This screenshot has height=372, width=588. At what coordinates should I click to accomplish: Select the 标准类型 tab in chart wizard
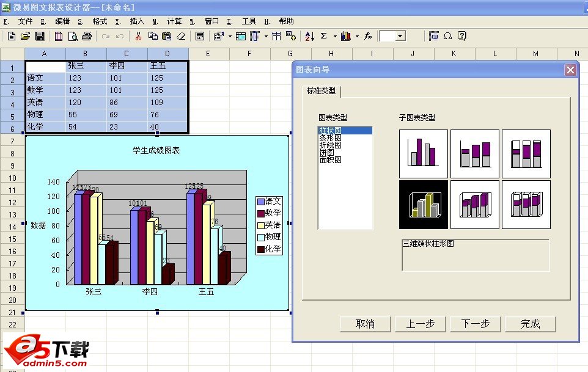(x=321, y=91)
